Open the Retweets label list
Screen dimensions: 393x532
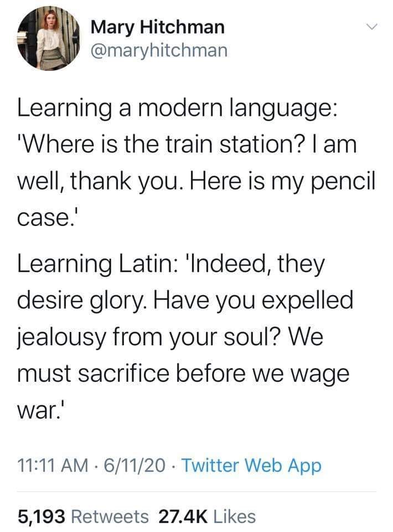pos(110,516)
